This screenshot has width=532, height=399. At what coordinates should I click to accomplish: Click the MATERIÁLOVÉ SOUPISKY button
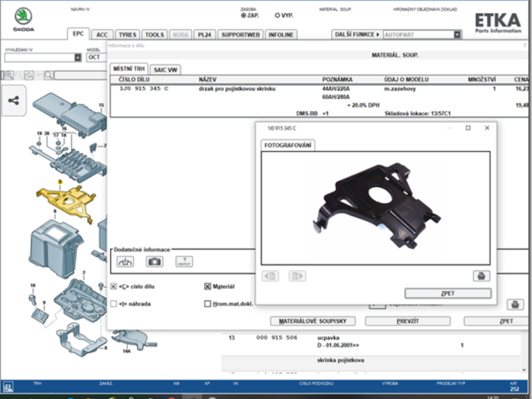click(x=317, y=321)
